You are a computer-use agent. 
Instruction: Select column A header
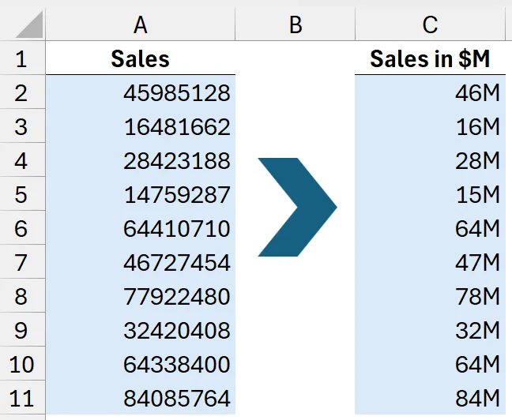coord(141,24)
